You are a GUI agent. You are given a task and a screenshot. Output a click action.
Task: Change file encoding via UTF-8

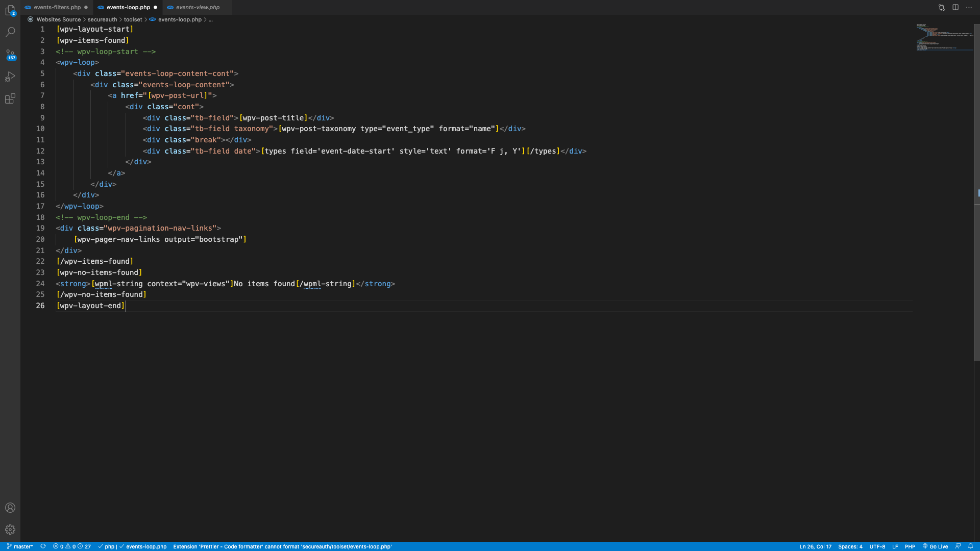click(x=877, y=546)
